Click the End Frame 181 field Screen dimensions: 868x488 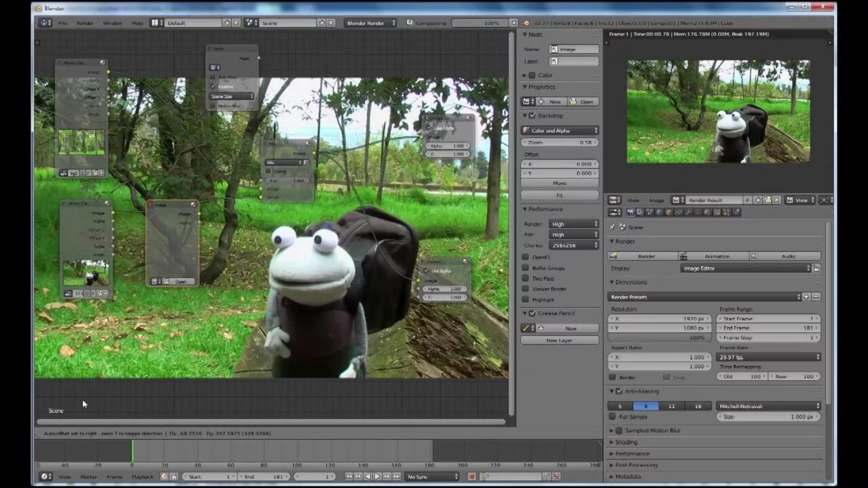pos(768,328)
